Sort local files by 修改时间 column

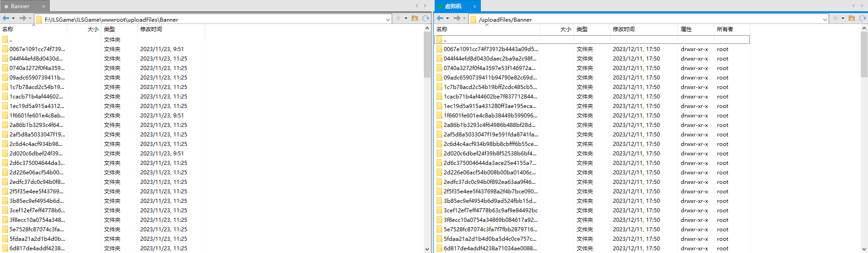(171, 29)
